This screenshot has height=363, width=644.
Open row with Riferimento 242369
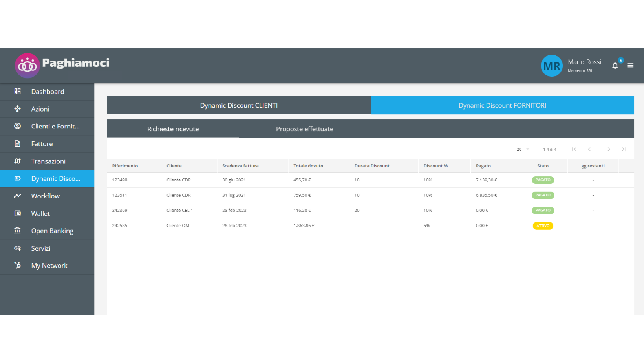pos(120,211)
